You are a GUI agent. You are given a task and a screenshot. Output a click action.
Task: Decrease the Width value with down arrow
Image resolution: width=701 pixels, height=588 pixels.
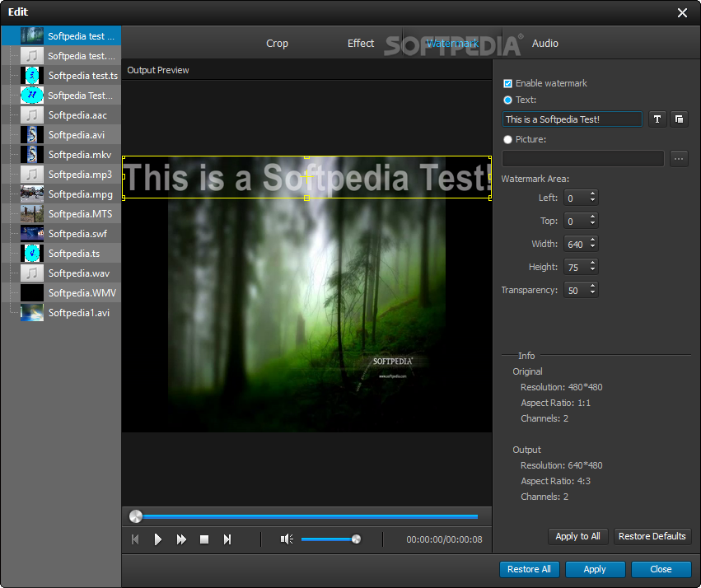(593, 246)
